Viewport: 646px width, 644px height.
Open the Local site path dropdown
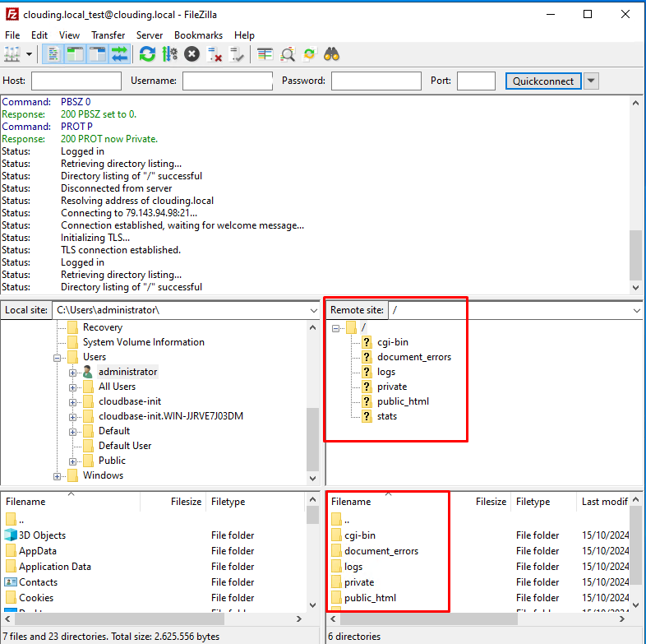(313, 310)
